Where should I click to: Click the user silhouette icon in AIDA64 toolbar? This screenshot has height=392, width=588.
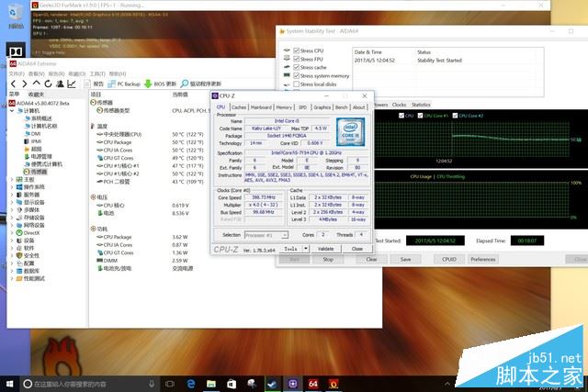[x=60, y=84]
